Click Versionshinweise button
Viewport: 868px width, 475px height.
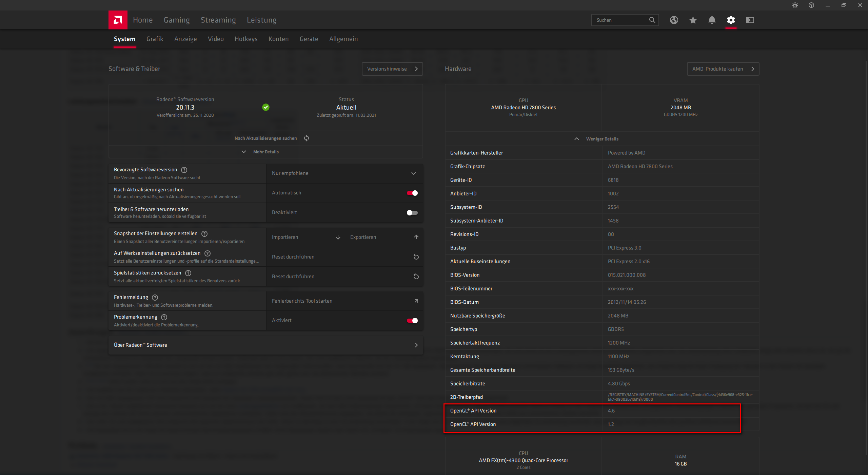click(x=392, y=69)
